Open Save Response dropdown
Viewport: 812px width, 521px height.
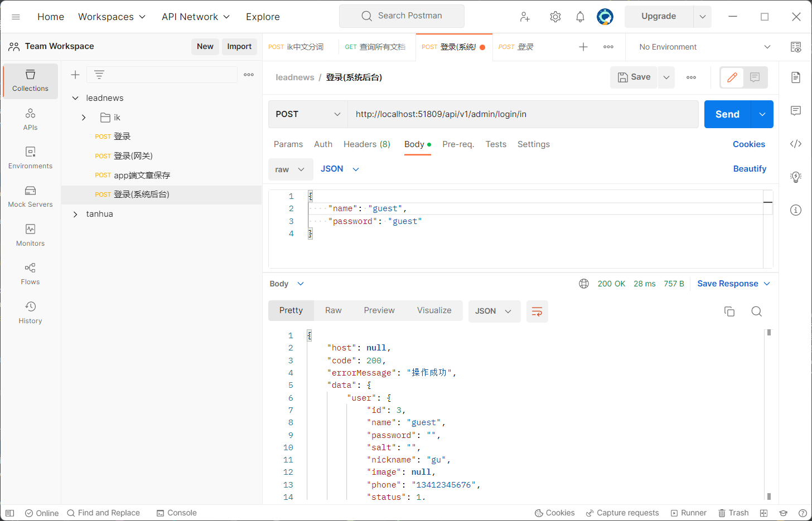[x=733, y=284]
